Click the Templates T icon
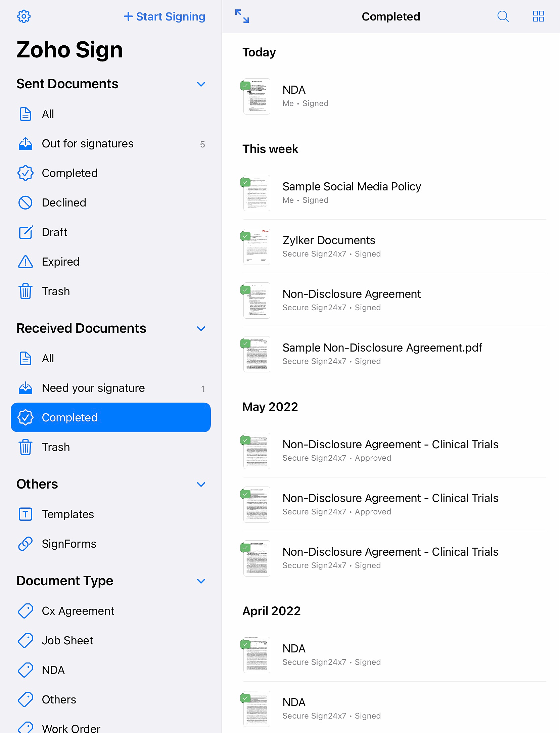Viewport: 560px width, 733px height. click(x=26, y=514)
